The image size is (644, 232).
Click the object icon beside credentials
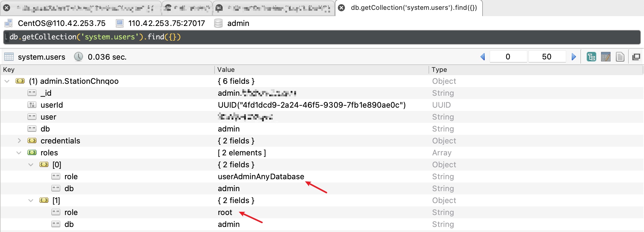click(32, 141)
